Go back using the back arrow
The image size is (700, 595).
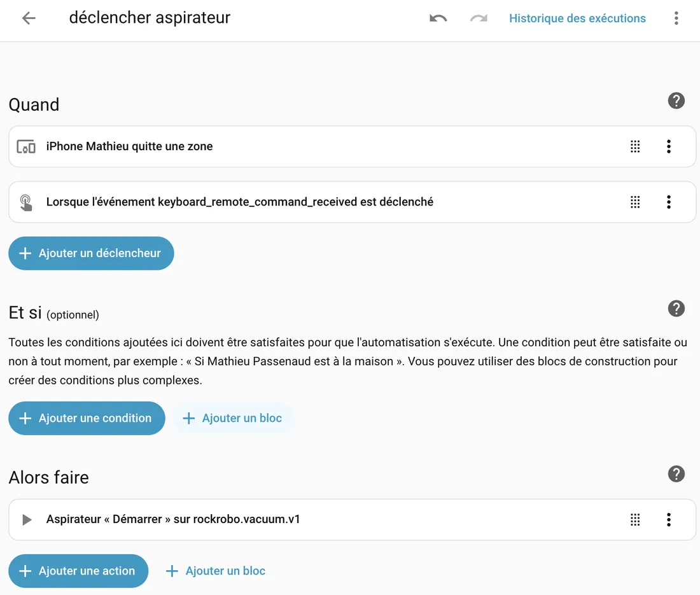point(29,18)
